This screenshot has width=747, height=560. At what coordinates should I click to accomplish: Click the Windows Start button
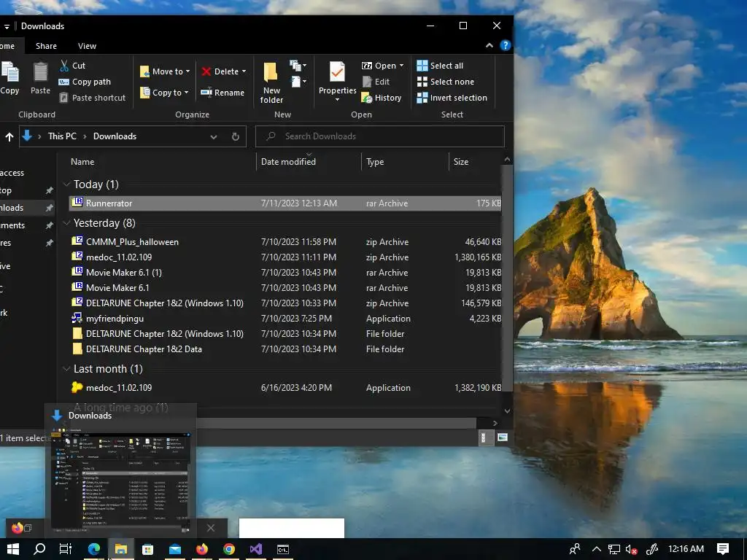pos(13,549)
